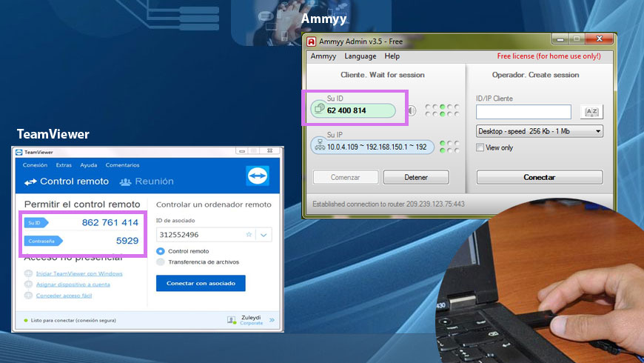Enable the View only checkbox
The width and height of the screenshot is (644, 363).
[x=480, y=147]
